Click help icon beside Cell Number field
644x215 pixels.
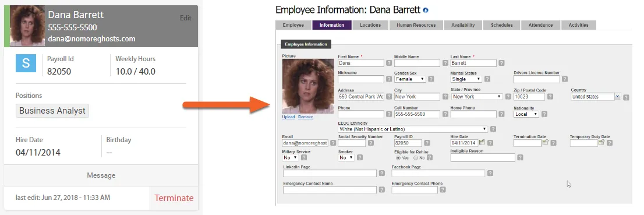(x=445, y=114)
